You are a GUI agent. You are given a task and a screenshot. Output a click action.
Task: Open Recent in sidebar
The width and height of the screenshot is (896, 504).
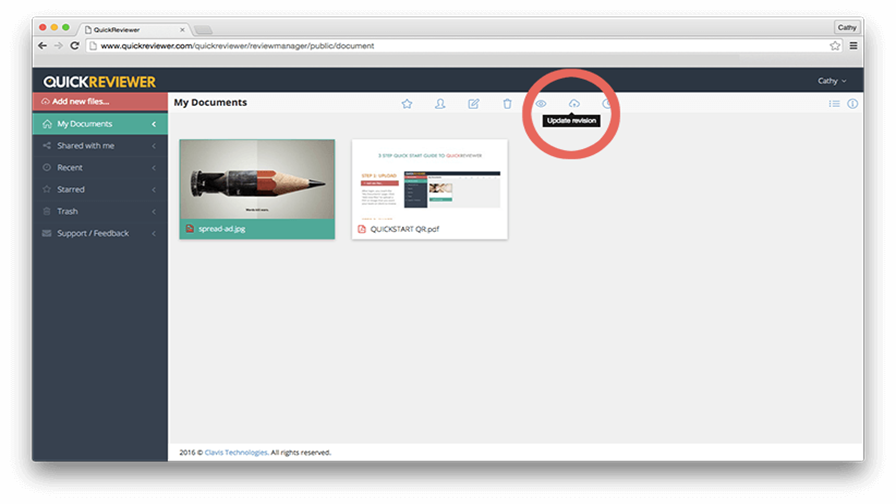coord(100,167)
